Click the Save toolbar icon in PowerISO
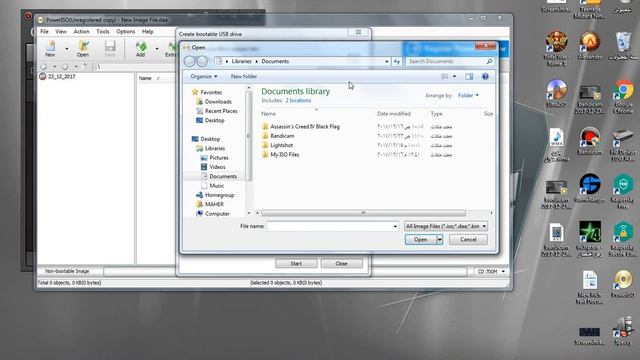Screen dimensions: 640x360 (110, 49)
